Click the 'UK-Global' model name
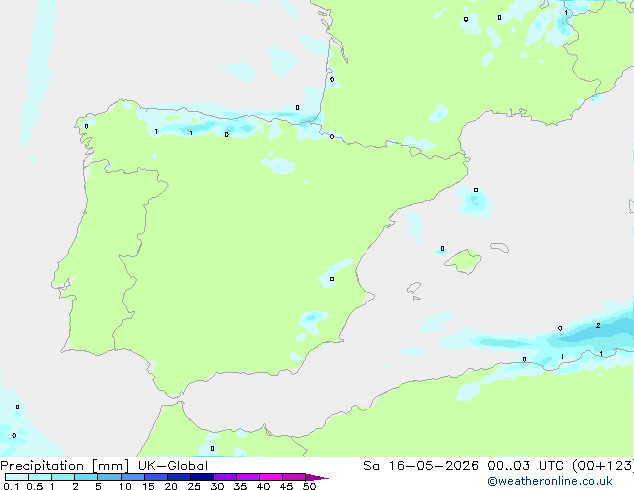 (x=173, y=466)
